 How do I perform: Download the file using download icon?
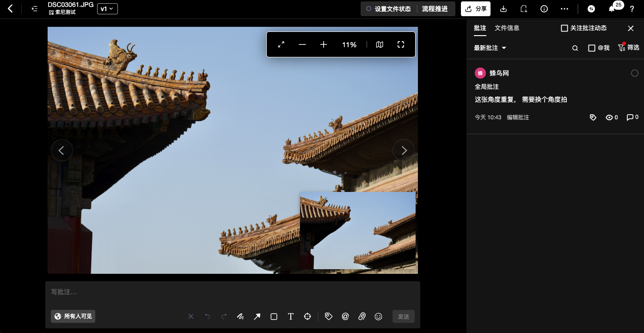click(503, 9)
